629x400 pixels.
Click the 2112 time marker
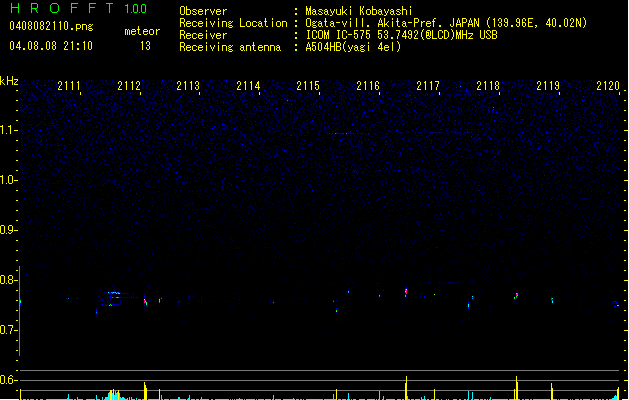[129, 85]
